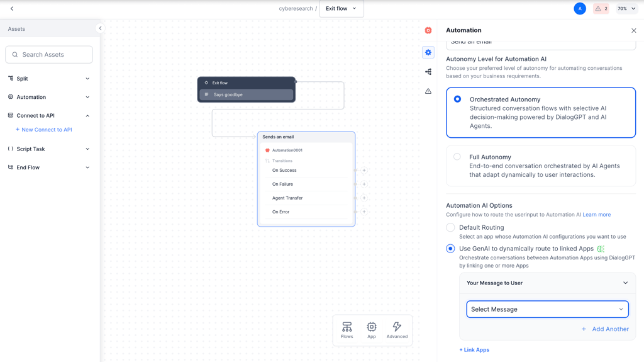Click Add Another message button
The image size is (644, 362).
click(605, 329)
